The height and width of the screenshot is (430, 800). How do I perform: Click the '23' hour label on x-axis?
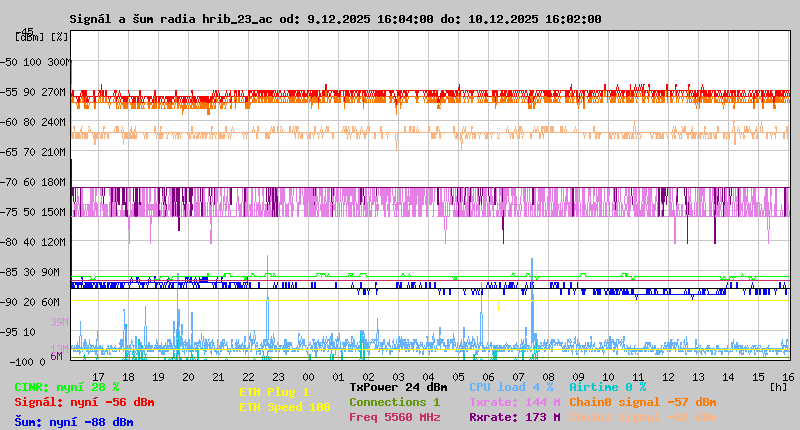click(x=279, y=377)
